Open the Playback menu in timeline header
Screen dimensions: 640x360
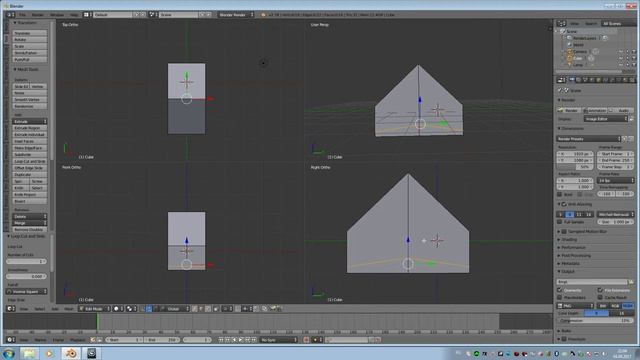(77, 340)
